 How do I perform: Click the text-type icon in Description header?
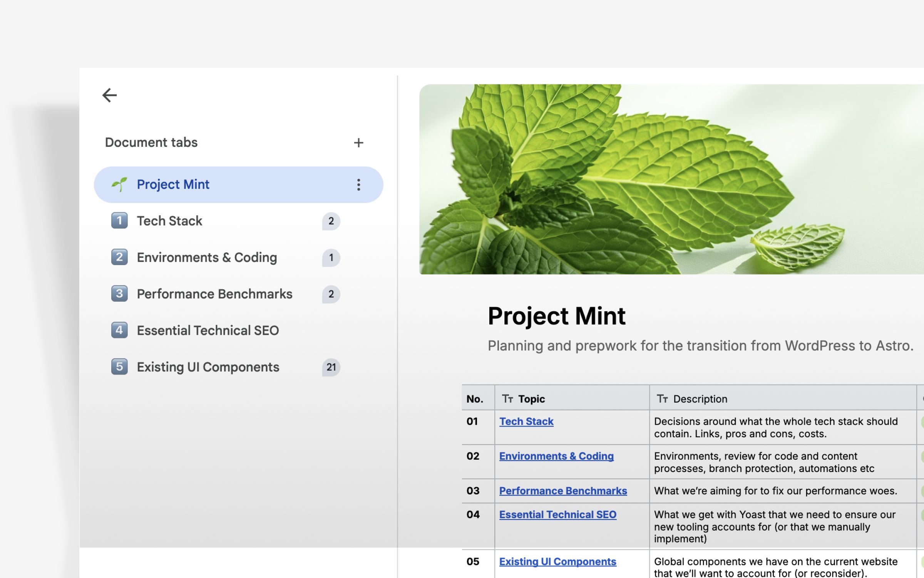pyautogui.click(x=662, y=399)
